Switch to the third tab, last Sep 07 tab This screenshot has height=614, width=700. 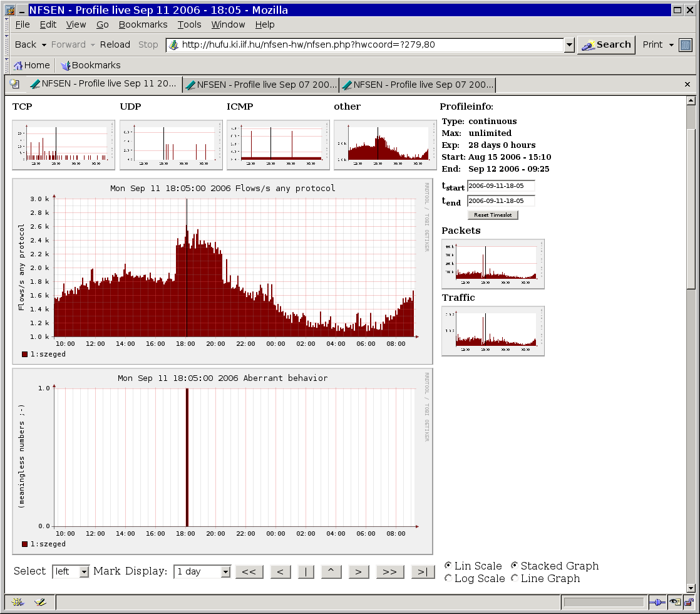point(418,85)
